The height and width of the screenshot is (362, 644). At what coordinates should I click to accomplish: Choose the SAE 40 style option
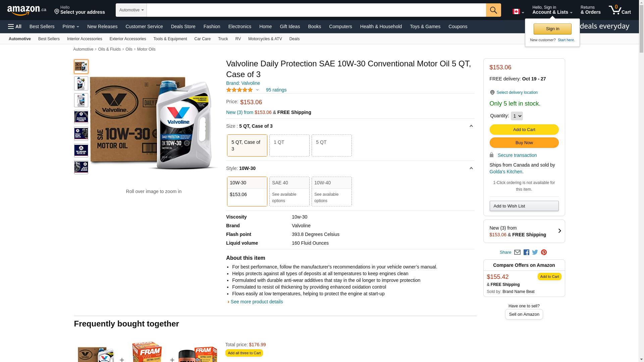[289, 191]
